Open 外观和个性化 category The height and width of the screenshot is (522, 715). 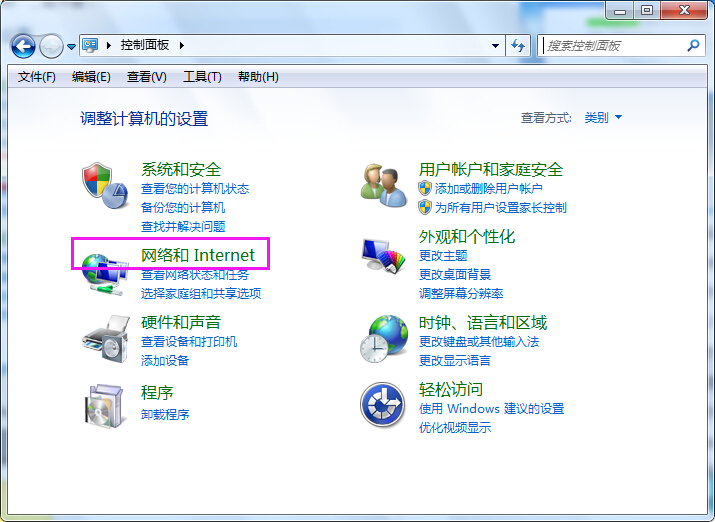point(467,237)
